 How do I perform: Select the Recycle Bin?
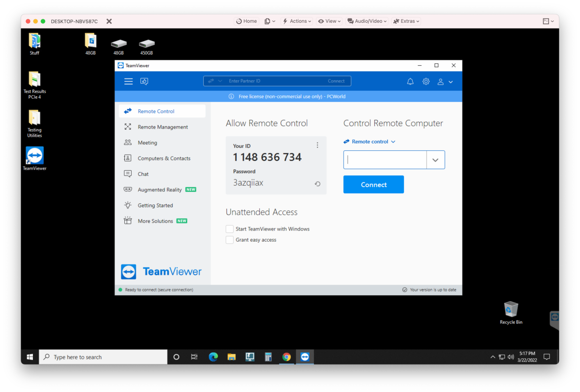pyautogui.click(x=511, y=313)
